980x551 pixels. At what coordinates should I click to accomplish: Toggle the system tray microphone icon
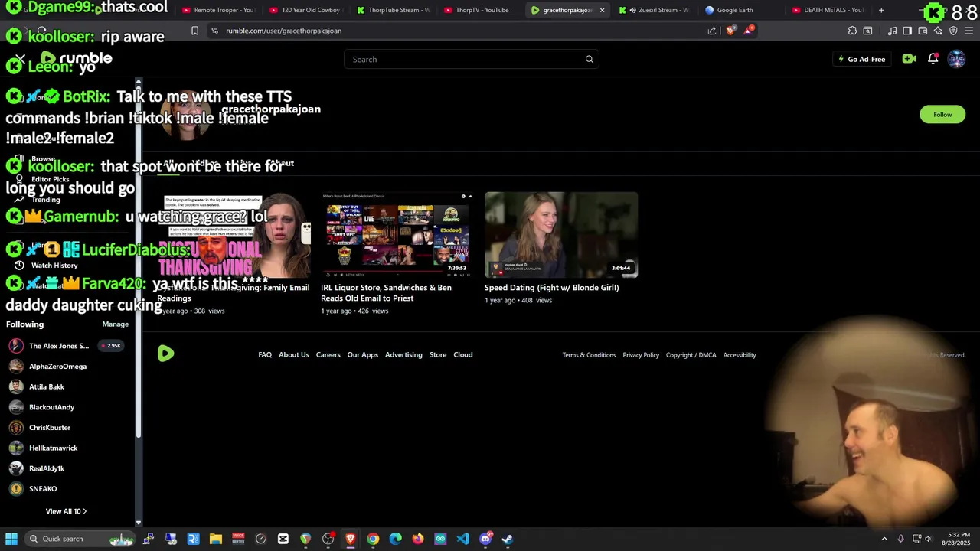click(900, 539)
